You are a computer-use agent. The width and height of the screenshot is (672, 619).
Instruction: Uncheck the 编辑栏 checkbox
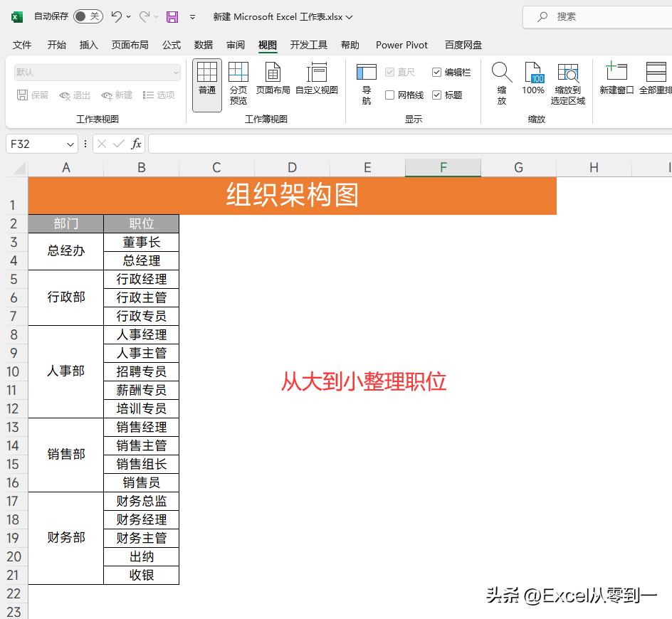tap(437, 72)
